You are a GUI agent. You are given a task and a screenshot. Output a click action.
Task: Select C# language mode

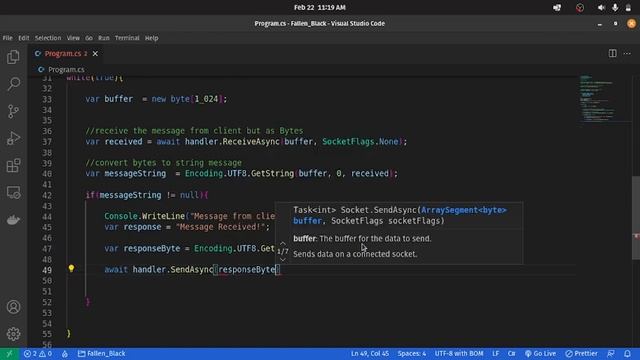(511, 353)
